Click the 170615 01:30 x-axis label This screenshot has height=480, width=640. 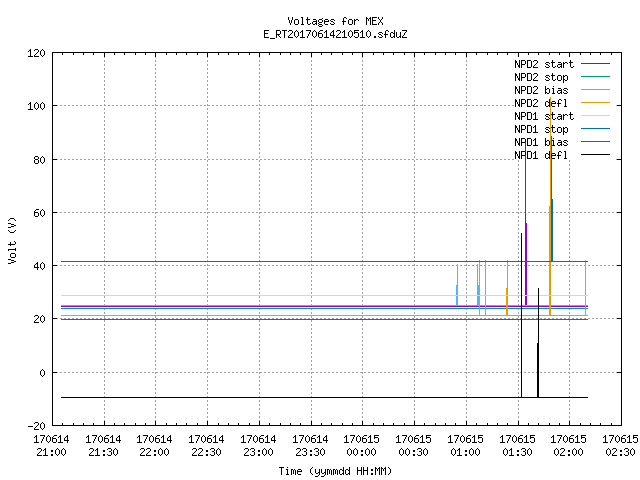(x=517, y=446)
